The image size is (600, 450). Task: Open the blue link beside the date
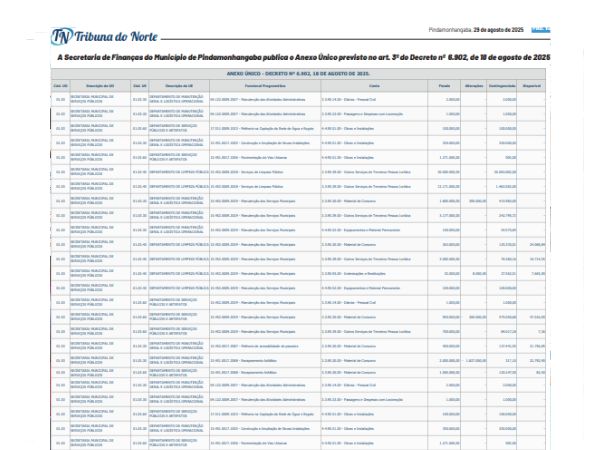pyautogui.click(x=541, y=30)
